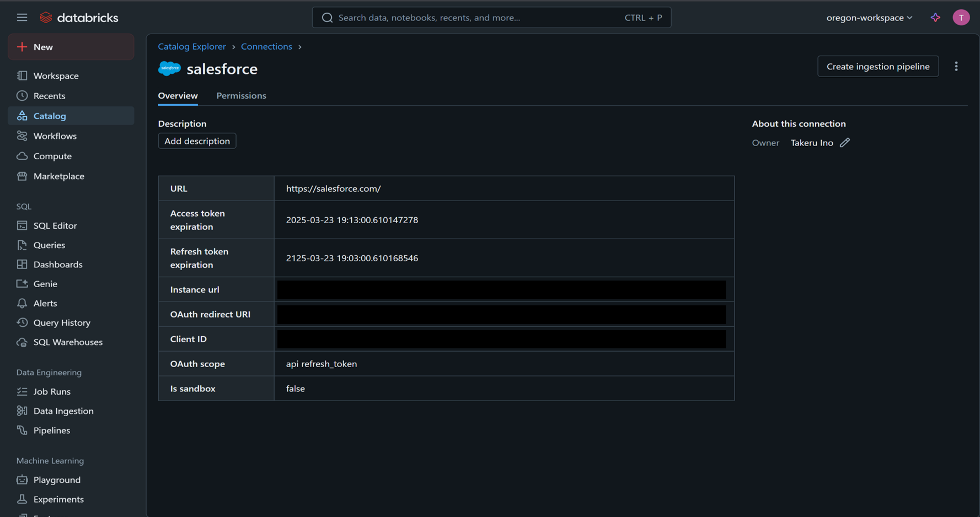Click the Databricks logo
Image resolution: width=980 pixels, height=517 pixels.
click(79, 18)
